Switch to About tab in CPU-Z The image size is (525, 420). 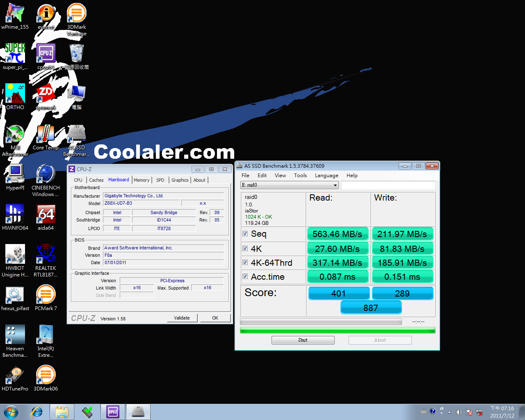point(199,180)
